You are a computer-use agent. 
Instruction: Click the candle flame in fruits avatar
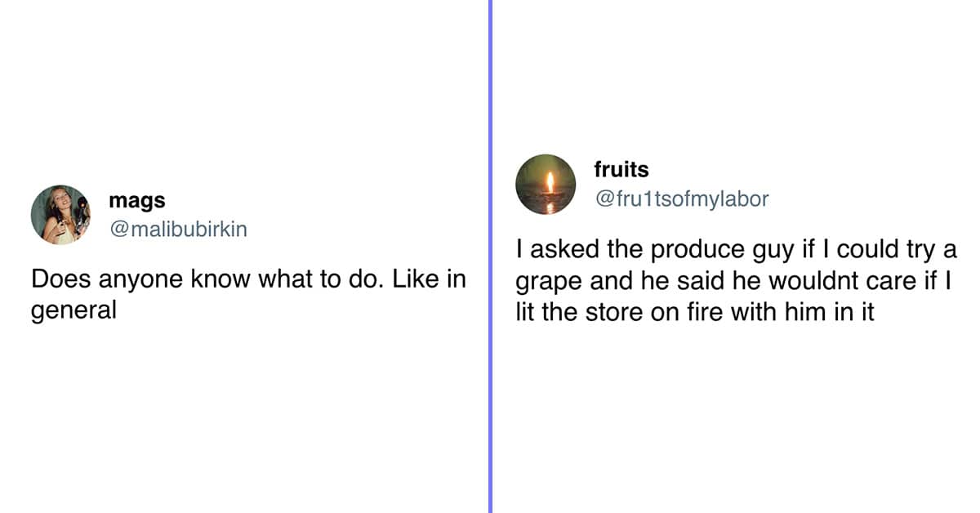pos(550,182)
